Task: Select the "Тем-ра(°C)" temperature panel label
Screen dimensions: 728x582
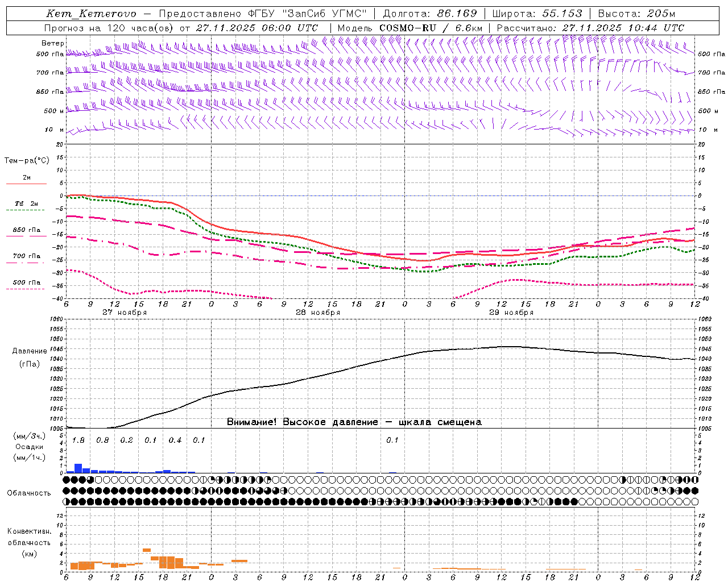Action: tap(27, 161)
